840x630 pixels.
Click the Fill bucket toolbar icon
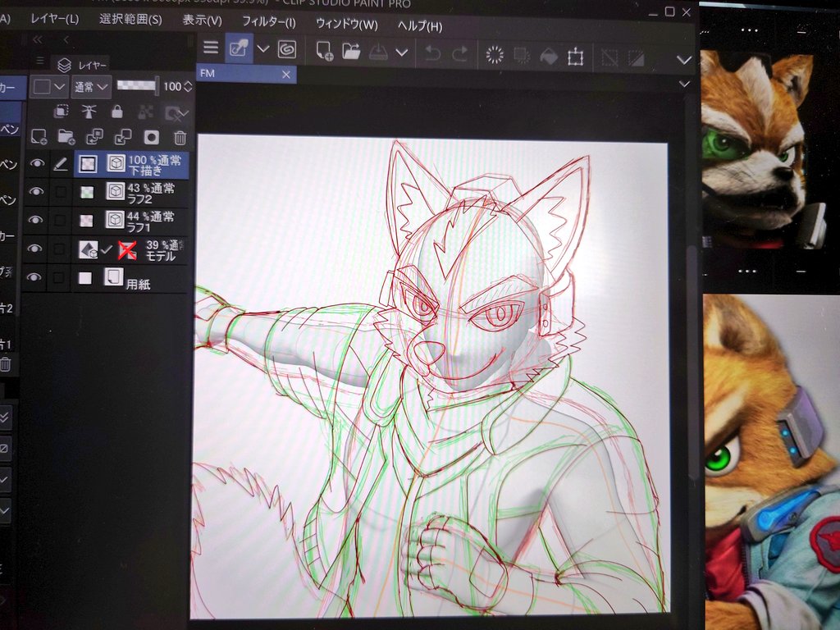(x=549, y=56)
